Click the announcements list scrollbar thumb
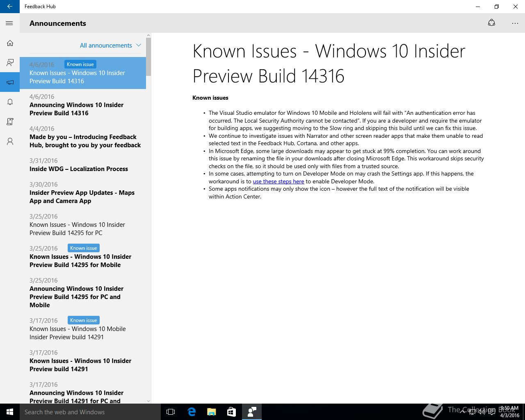Image resolution: width=525 pixels, height=420 pixels. pos(148,57)
